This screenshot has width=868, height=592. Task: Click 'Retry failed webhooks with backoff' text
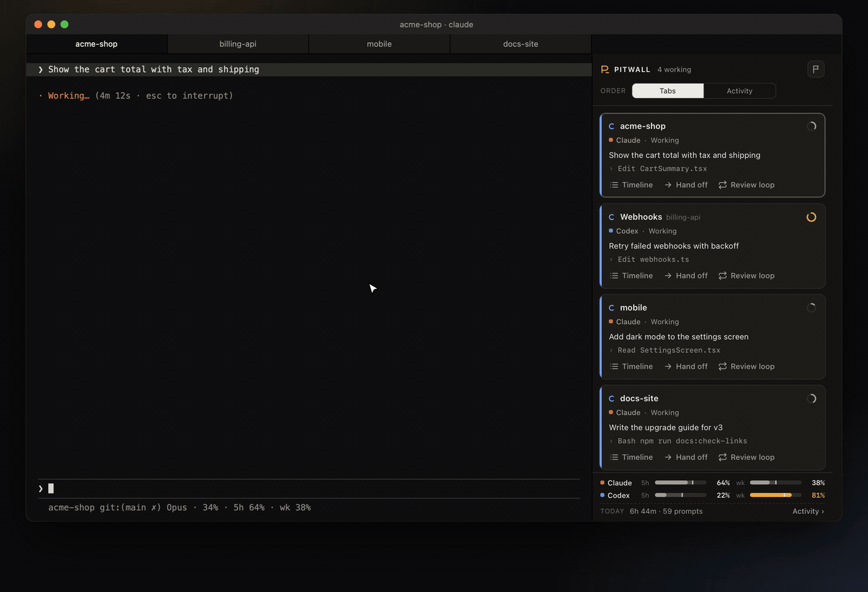tap(674, 246)
